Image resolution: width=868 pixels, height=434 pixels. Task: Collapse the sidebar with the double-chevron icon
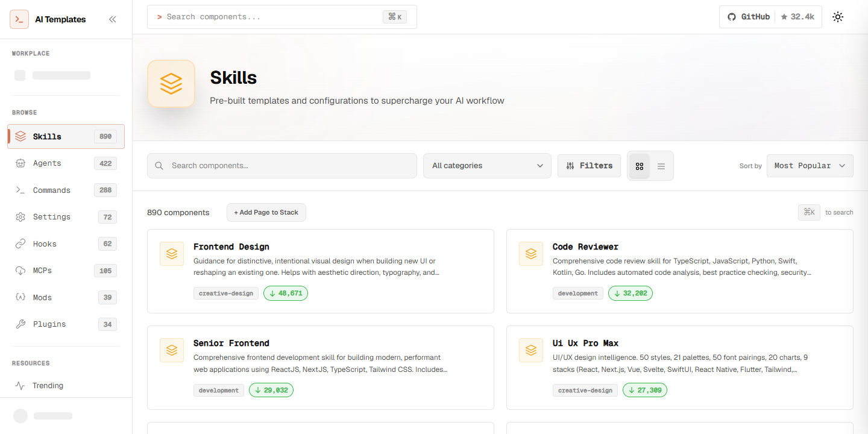pos(112,19)
